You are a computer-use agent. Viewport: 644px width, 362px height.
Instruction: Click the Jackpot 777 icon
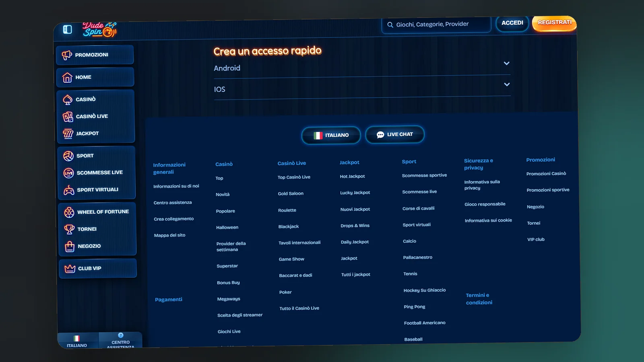[x=68, y=134]
